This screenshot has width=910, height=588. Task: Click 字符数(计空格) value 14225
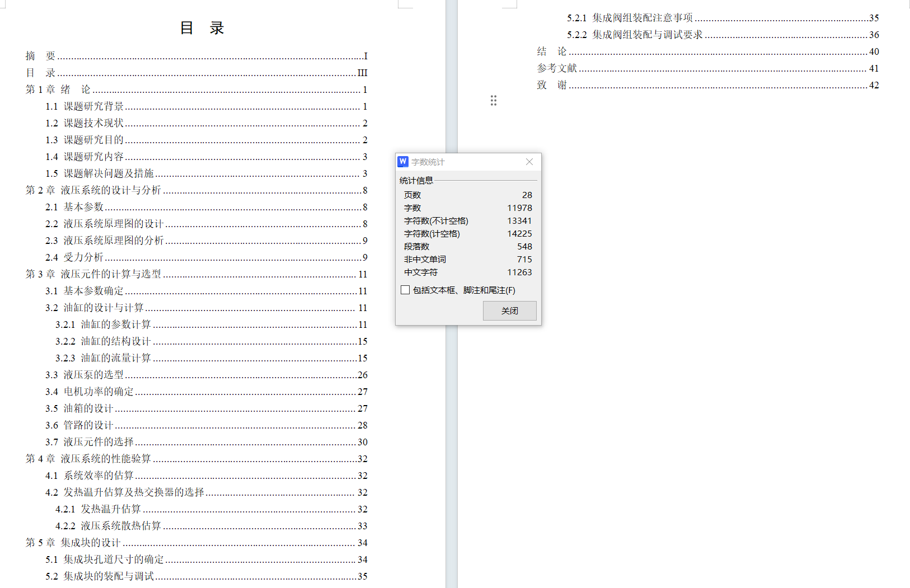point(519,233)
